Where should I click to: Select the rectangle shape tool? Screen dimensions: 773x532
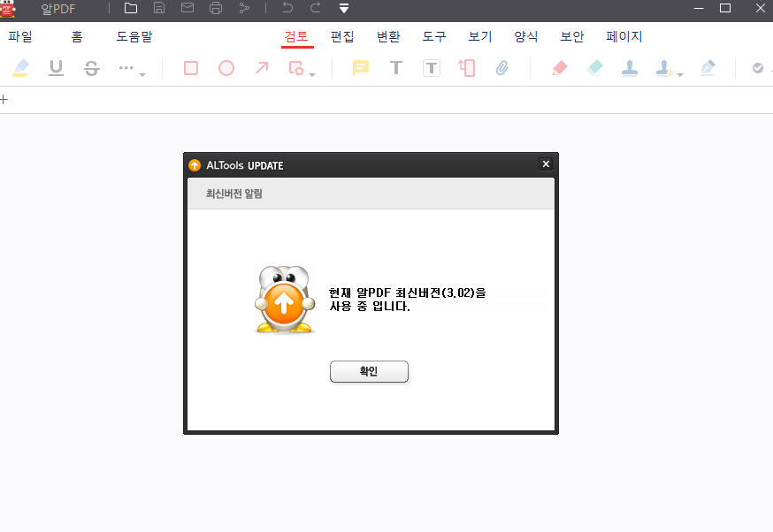coord(191,68)
